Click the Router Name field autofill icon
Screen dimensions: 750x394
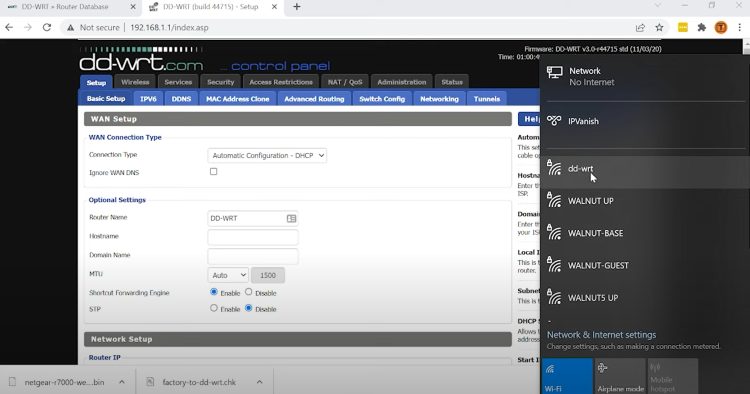point(291,218)
